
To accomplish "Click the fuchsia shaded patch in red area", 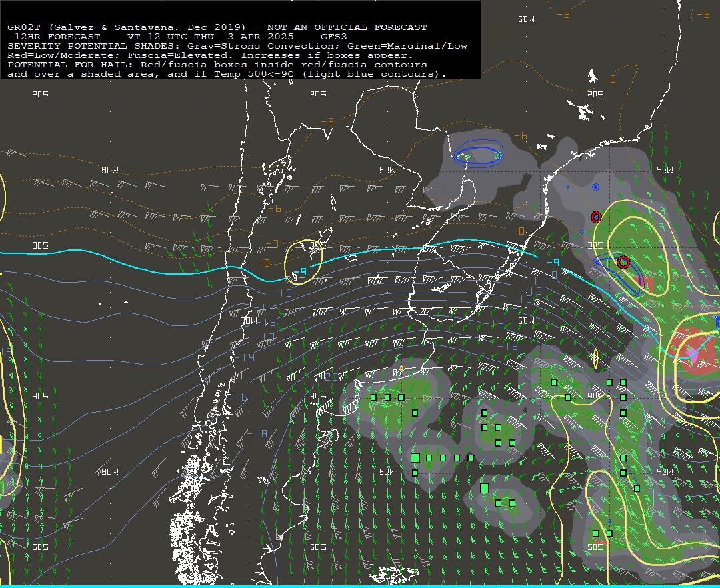I will pyautogui.click(x=692, y=354).
